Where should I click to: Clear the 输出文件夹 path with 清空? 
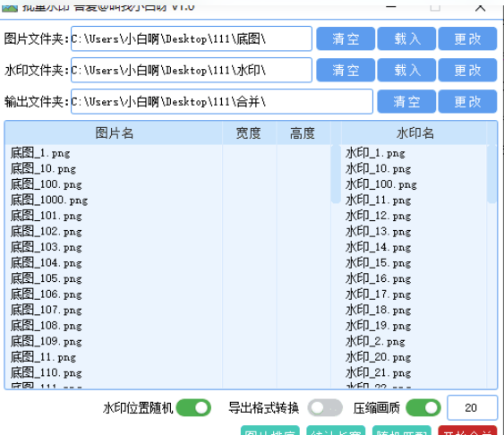click(x=406, y=101)
